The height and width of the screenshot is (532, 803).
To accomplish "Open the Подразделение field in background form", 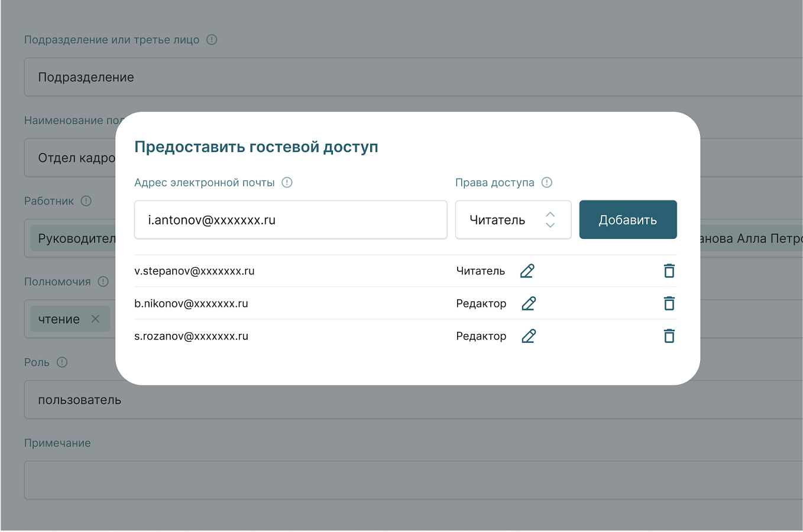I will coord(413,77).
